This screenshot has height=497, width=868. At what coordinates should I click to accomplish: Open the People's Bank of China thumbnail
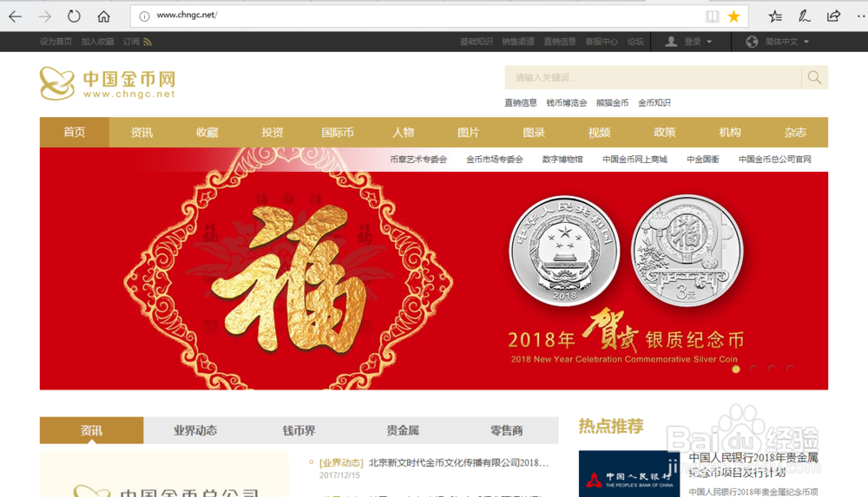[x=629, y=474]
